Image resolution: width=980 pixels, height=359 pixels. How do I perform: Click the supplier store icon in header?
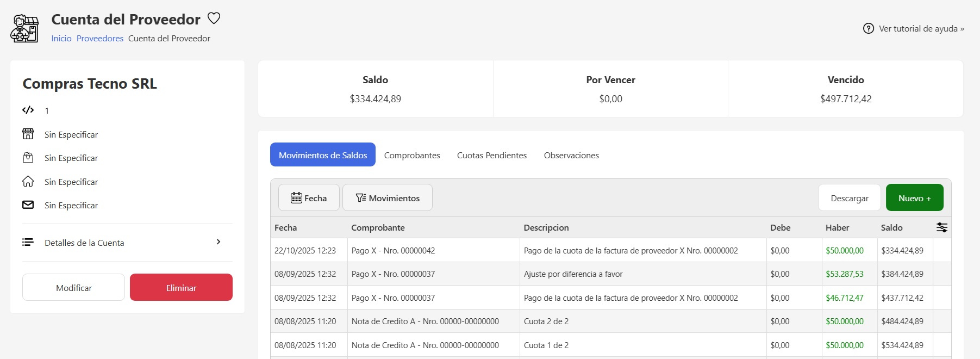point(25,29)
